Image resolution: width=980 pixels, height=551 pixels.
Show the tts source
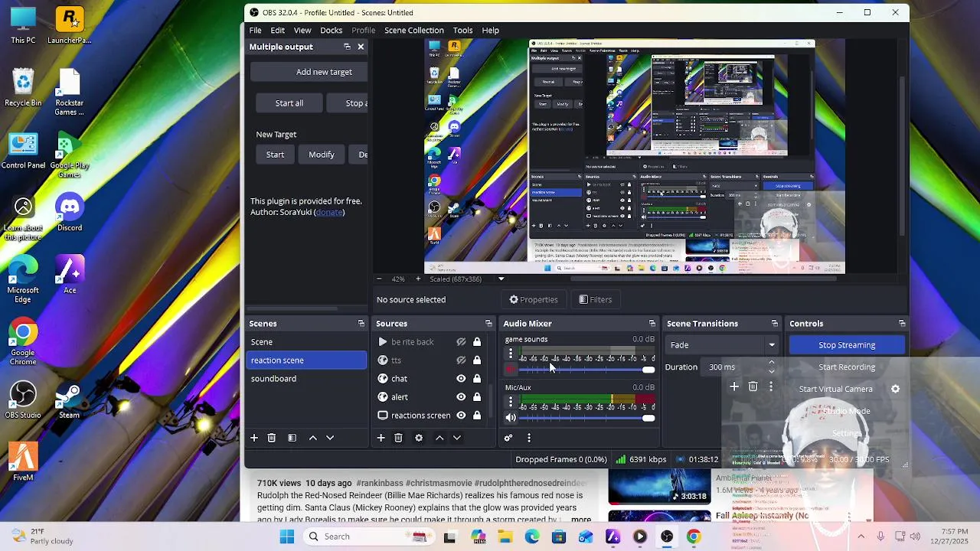point(461,360)
